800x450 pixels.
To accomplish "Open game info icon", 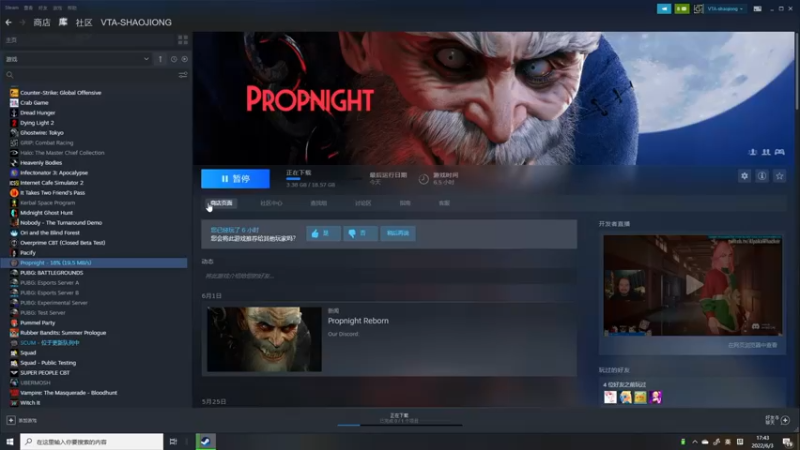I will point(762,176).
